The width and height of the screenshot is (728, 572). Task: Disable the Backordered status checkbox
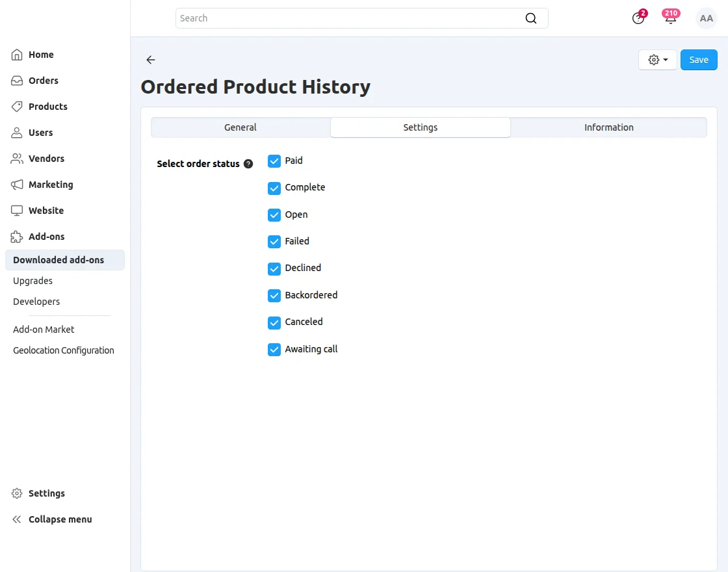click(x=274, y=295)
